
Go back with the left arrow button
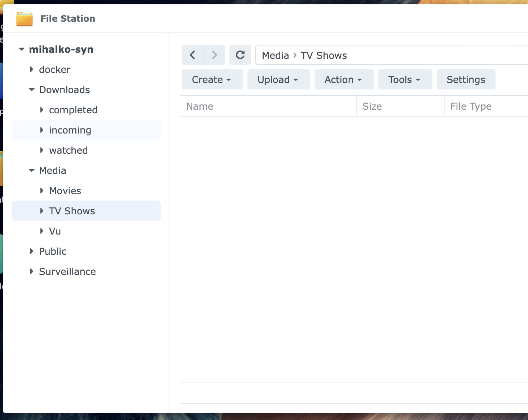pos(193,55)
